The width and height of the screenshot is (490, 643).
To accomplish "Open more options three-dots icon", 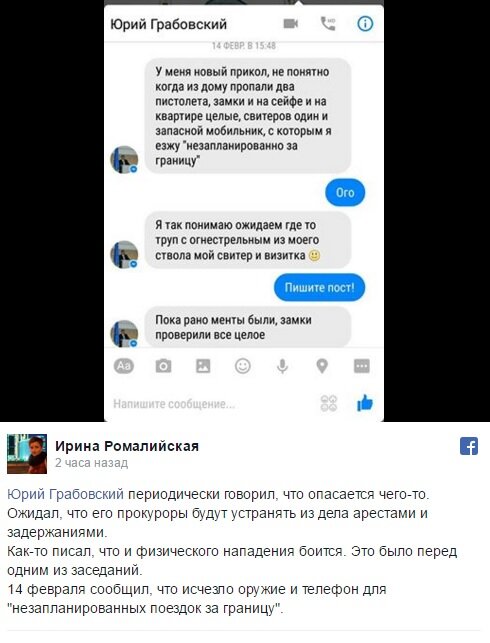I will pos(362,366).
